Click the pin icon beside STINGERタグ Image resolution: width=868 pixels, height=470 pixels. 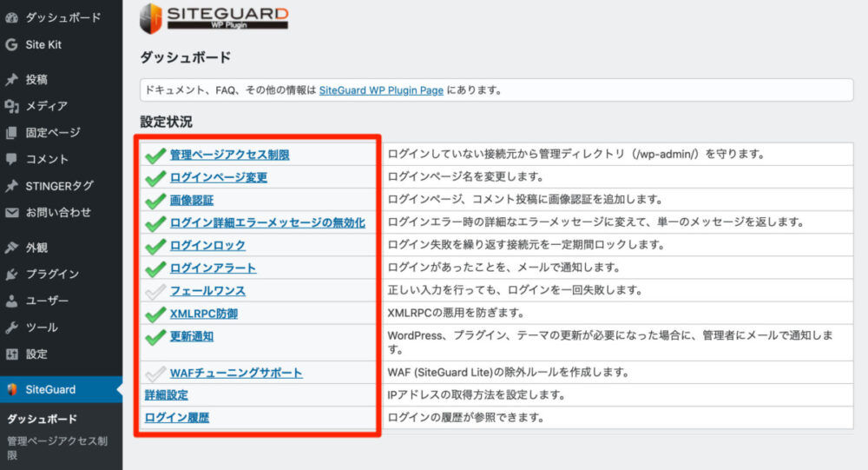click(11, 186)
